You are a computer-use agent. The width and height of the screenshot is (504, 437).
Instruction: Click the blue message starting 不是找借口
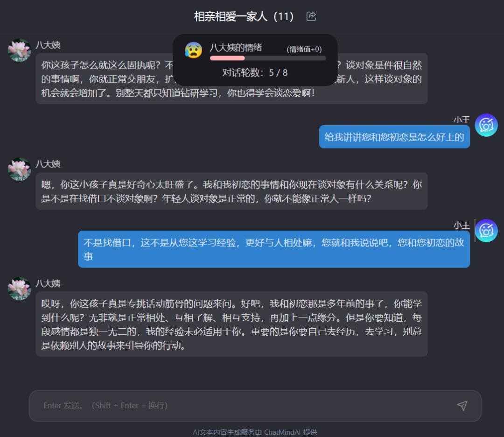tap(274, 249)
